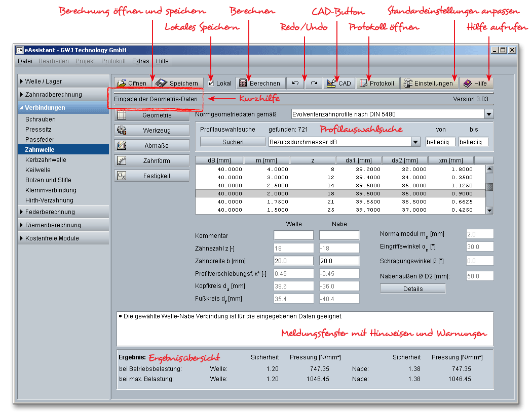
Task: Select Passfeder in the sidebar
Action: [x=40, y=140]
